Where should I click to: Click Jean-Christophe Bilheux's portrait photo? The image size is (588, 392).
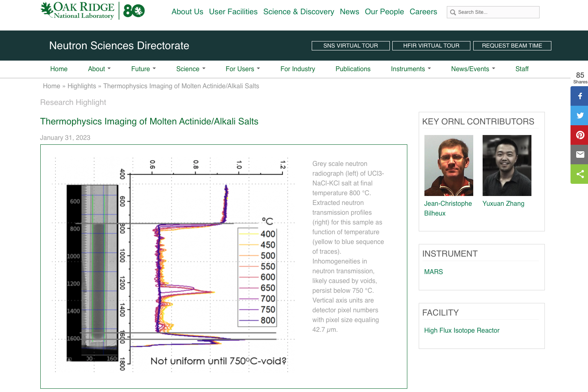(x=448, y=166)
